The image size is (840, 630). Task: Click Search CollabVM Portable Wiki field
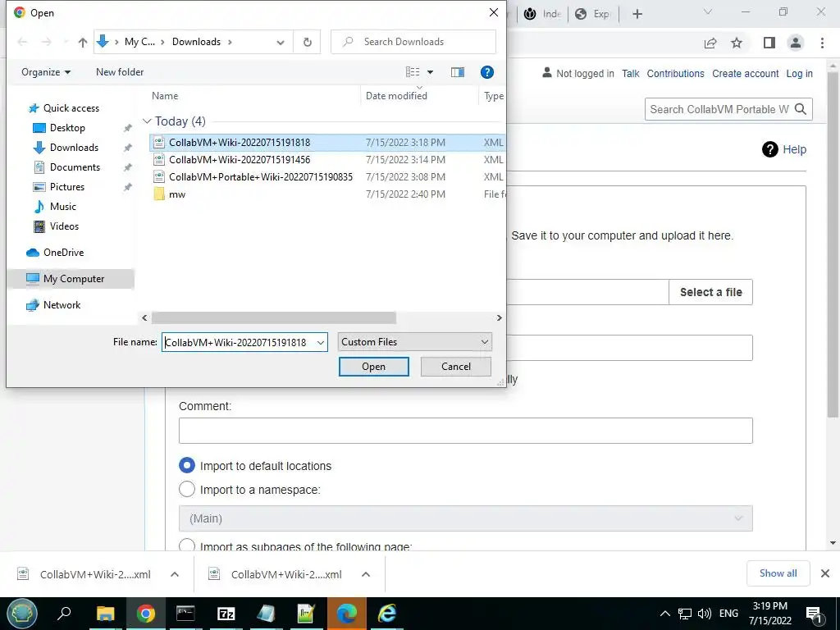click(x=718, y=109)
